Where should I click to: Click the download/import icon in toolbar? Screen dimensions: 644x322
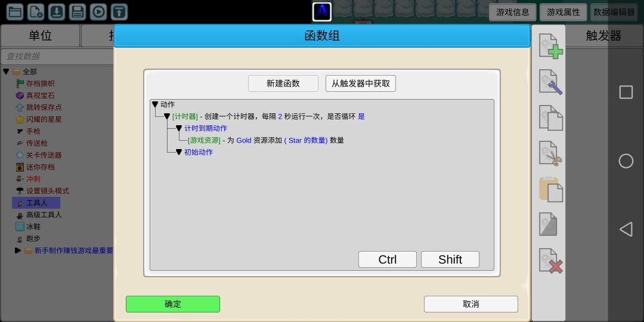(57, 12)
